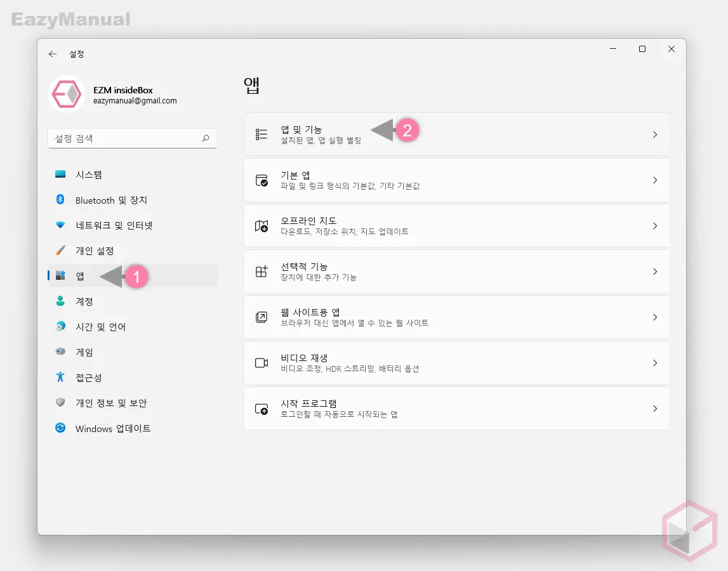Click into the 설정 검색 field
Image resolution: width=728 pixels, height=571 pixels.
coord(124,138)
